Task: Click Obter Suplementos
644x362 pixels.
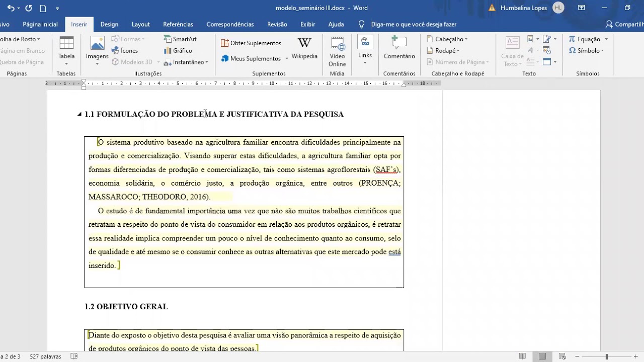Action: point(251,43)
